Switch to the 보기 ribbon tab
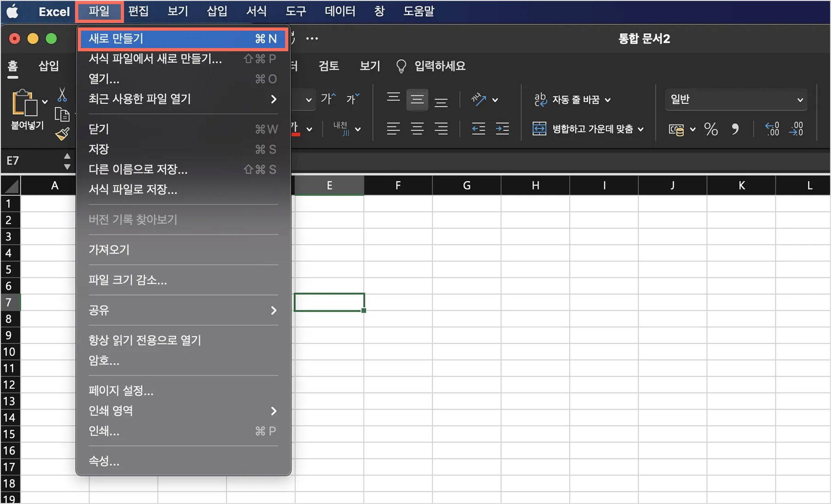The height and width of the screenshot is (504, 831). pyautogui.click(x=370, y=66)
